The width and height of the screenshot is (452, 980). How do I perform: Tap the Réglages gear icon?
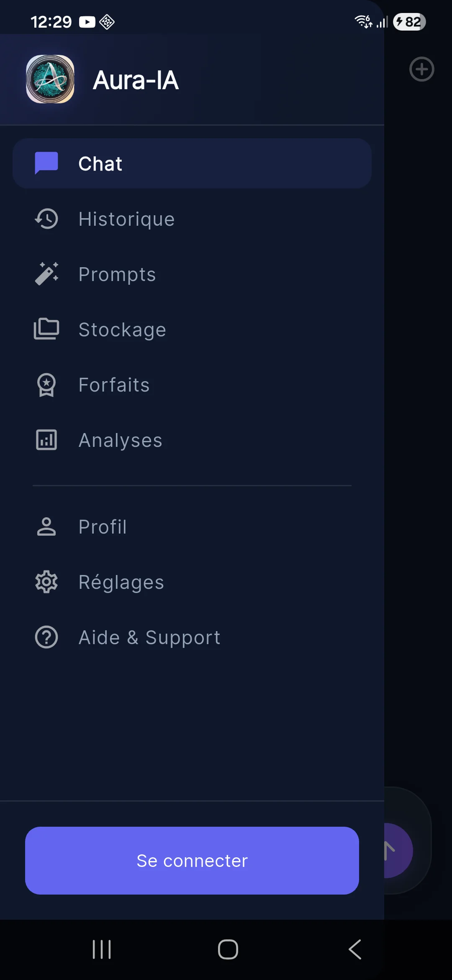(46, 582)
